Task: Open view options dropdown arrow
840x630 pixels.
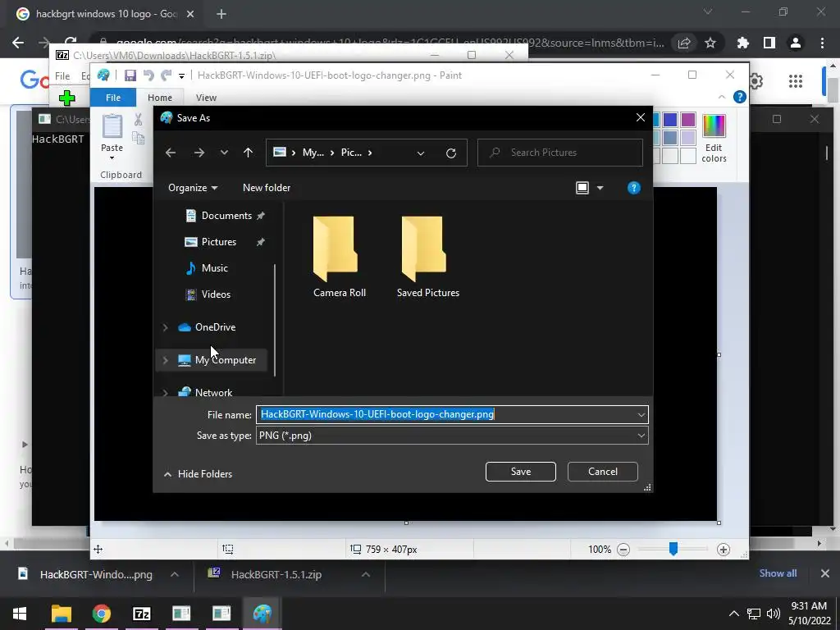Action: click(600, 188)
